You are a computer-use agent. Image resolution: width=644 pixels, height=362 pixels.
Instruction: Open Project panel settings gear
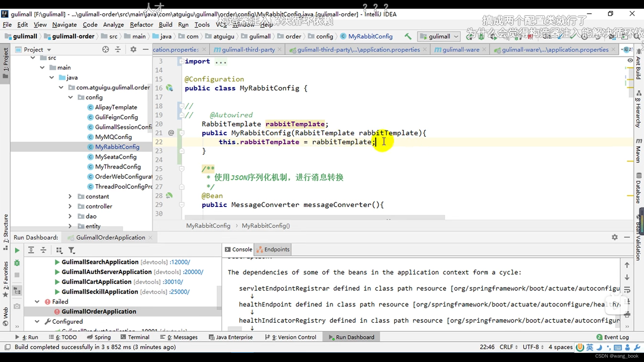point(133,49)
